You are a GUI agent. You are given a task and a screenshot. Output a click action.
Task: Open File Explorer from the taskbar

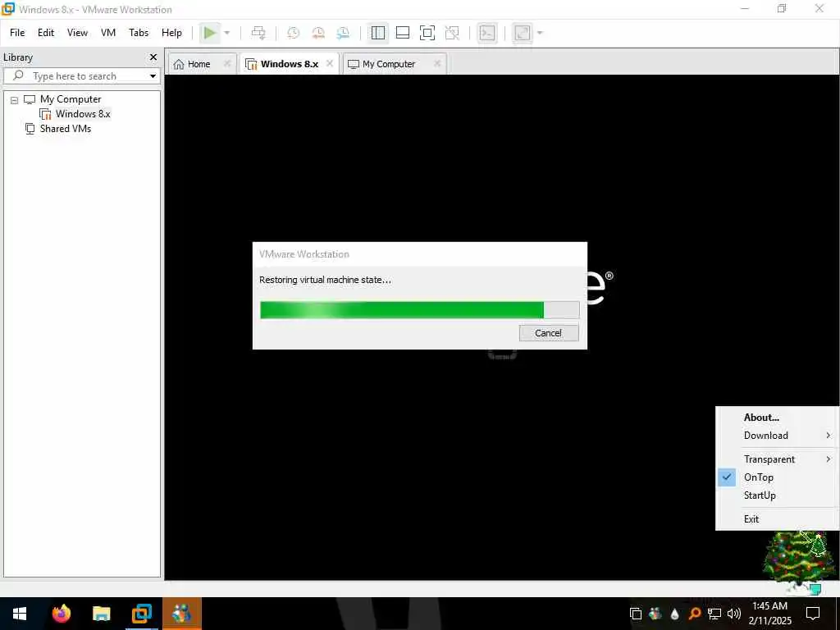pyautogui.click(x=101, y=614)
